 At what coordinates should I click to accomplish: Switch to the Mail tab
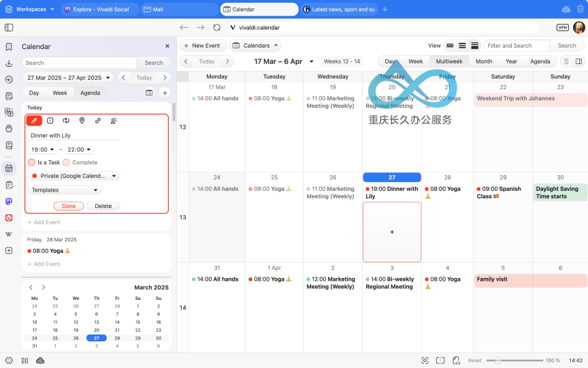(179, 10)
